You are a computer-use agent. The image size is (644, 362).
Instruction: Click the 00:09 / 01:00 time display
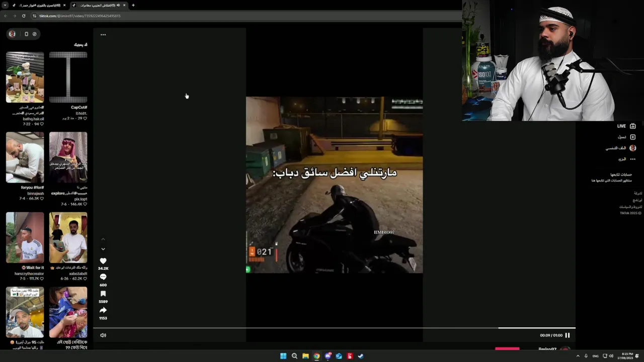click(x=551, y=335)
